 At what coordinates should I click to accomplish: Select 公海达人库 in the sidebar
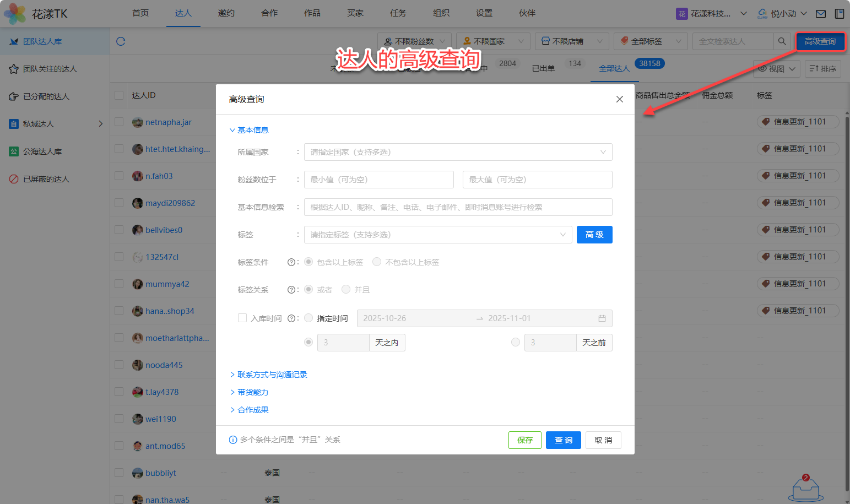[x=42, y=151]
